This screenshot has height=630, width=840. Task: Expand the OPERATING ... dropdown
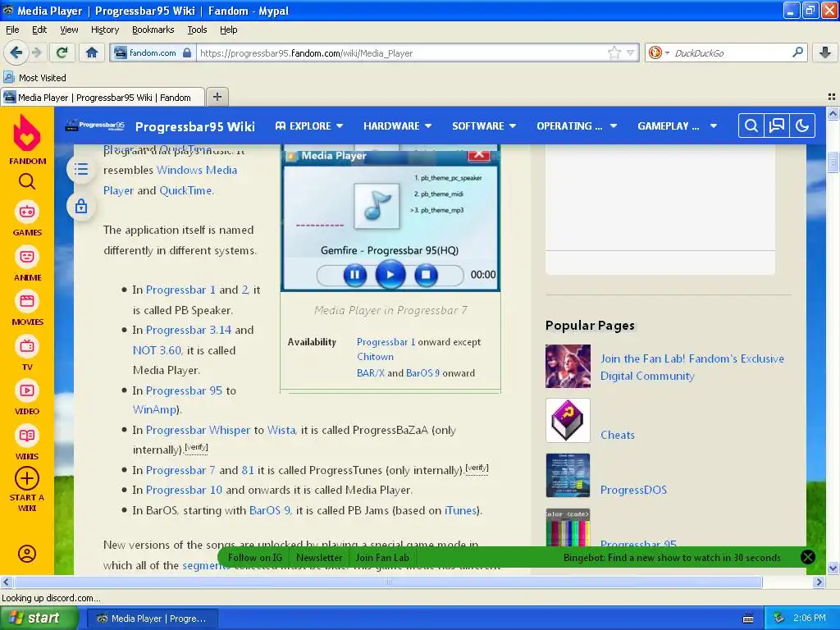coord(577,126)
